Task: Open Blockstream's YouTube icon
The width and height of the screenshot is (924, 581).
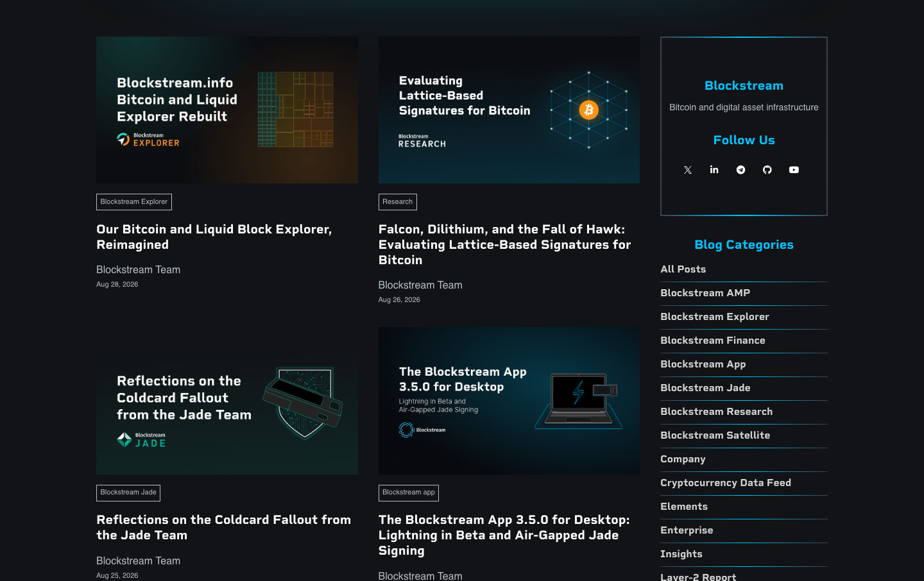Action: point(794,170)
